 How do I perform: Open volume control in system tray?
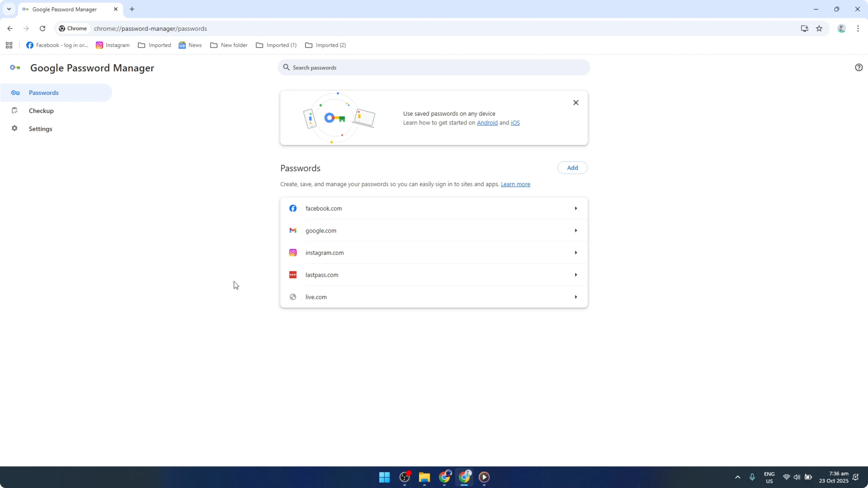797,477
